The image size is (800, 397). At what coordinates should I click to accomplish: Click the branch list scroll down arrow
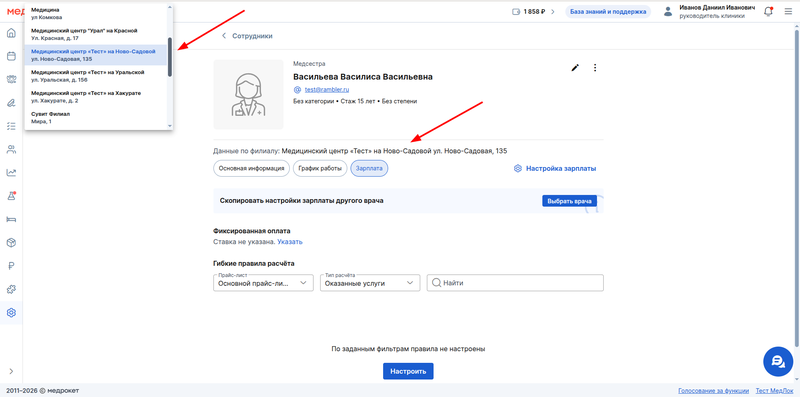coord(170,126)
